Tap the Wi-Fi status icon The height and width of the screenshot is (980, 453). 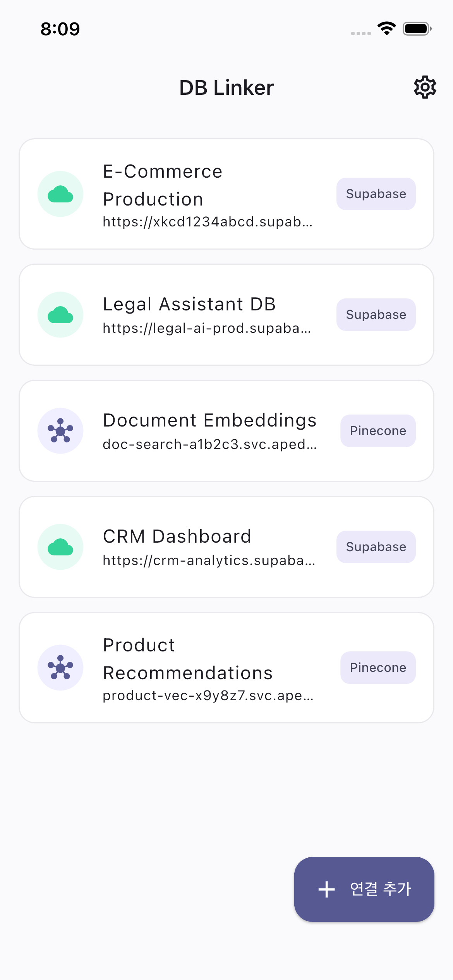click(386, 29)
